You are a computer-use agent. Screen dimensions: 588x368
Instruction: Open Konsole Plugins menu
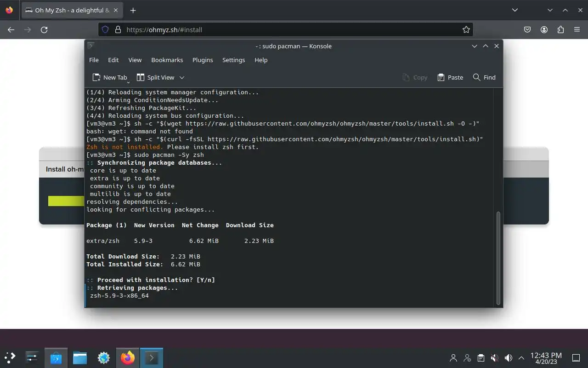203,60
